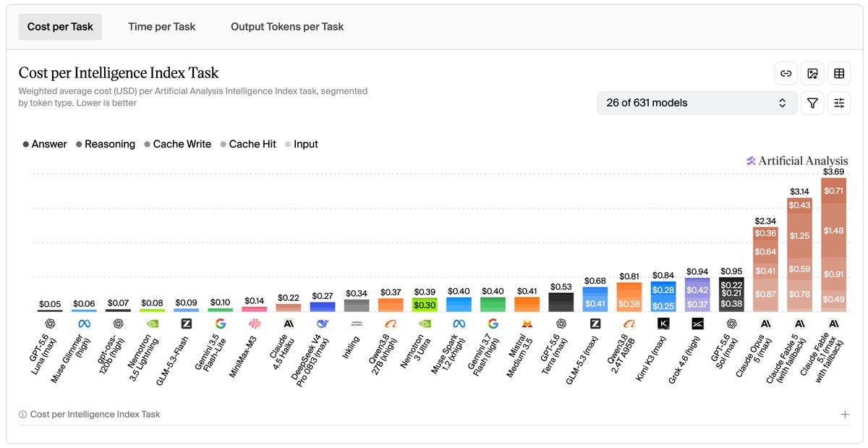The width and height of the screenshot is (868, 448).
Task: Click the $0.14 label above MiniMax-M3
Action: pos(254,301)
